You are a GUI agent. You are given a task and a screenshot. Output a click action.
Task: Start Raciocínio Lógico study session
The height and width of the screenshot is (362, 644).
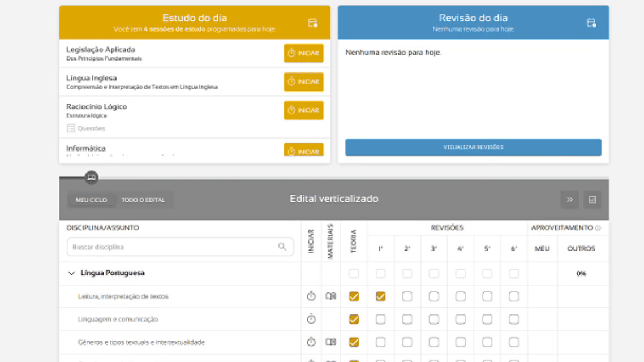303,110
